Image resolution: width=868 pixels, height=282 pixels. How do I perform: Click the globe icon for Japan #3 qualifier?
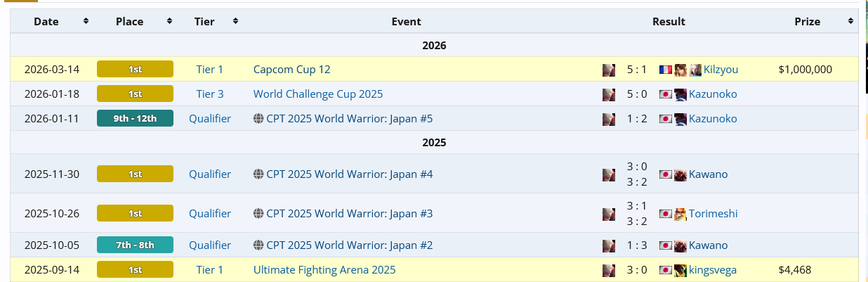click(x=258, y=214)
